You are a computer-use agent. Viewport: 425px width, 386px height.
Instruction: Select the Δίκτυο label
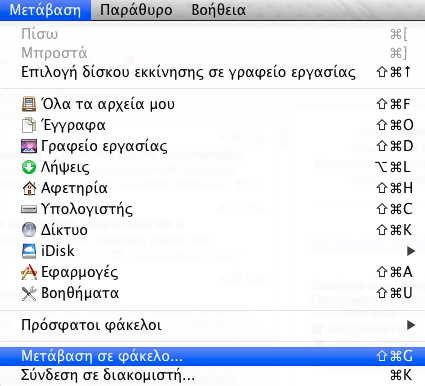(x=64, y=230)
